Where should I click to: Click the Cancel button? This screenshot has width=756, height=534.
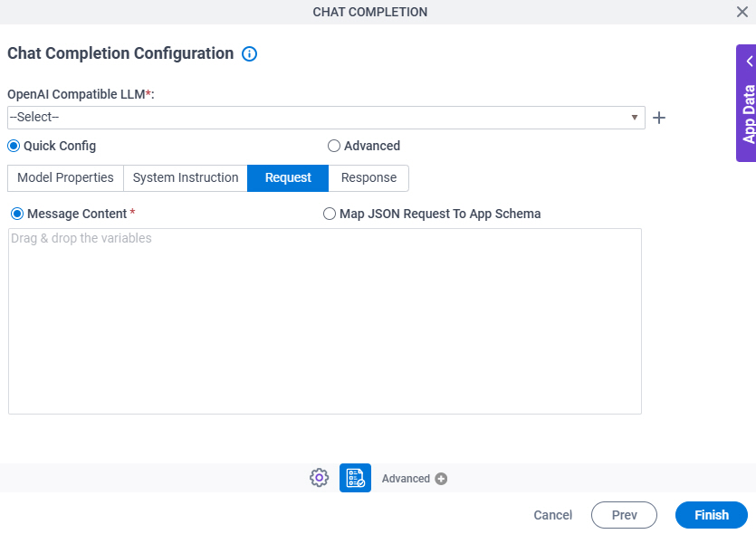tap(552, 515)
